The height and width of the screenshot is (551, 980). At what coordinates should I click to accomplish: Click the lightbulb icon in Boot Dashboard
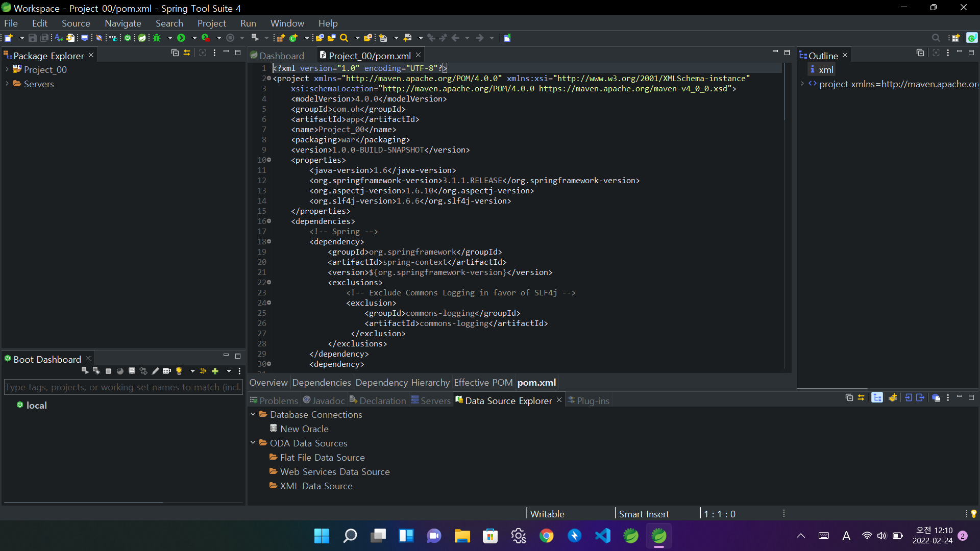point(179,371)
